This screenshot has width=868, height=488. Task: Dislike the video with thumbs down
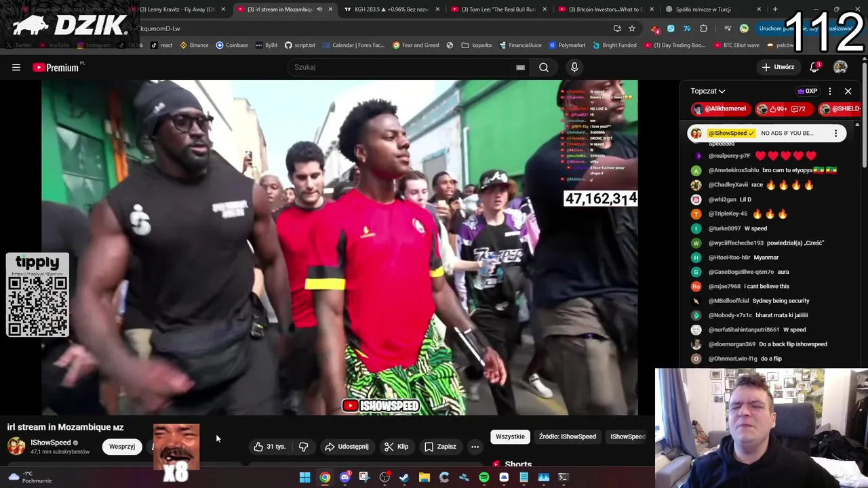click(303, 447)
